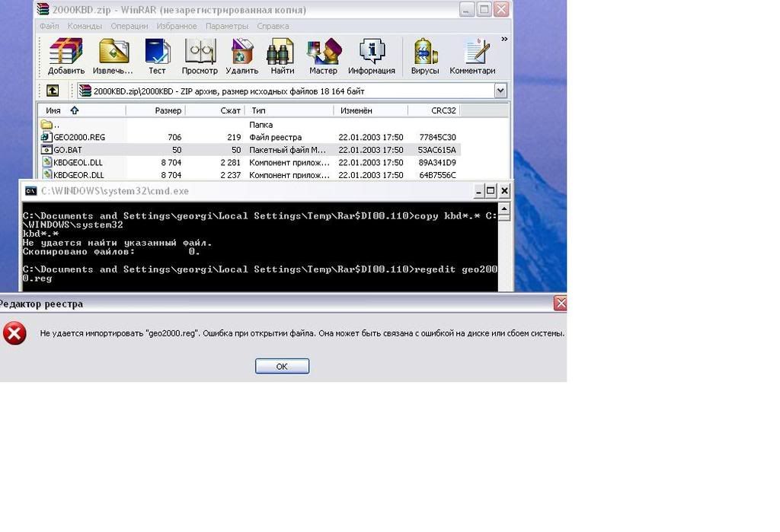Go up one folder level icon
This screenshot has width=780, height=532.
point(53,91)
